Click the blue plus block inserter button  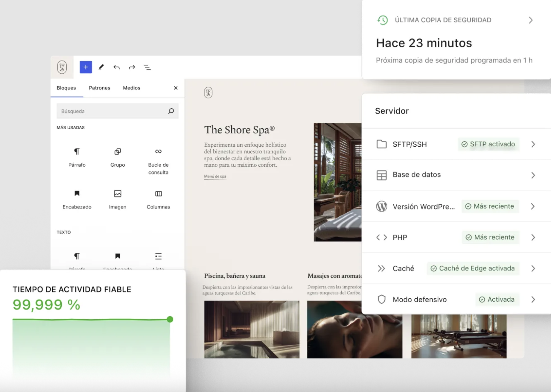[x=86, y=67]
